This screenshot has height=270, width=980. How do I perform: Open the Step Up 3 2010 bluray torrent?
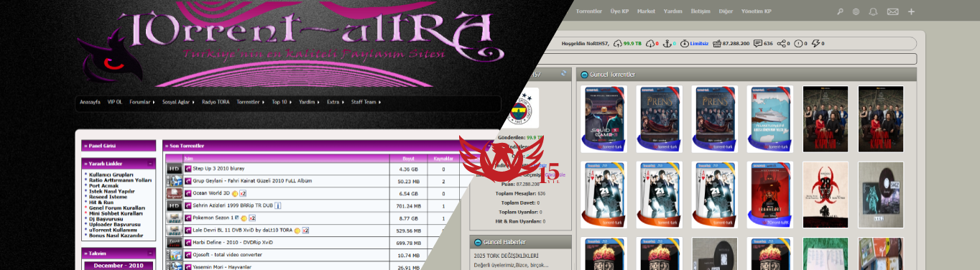point(218,169)
